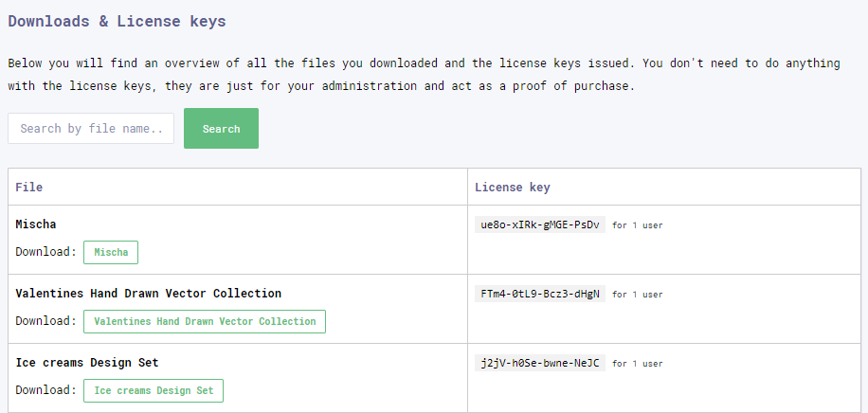
Task: Select the license key FTm4-0tL9-Bcz3-dHgN
Action: click(540, 294)
